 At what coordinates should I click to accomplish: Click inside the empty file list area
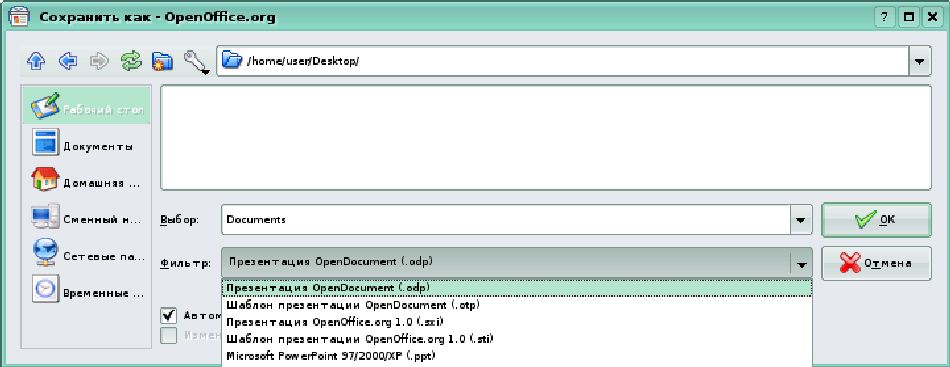(x=546, y=138)
